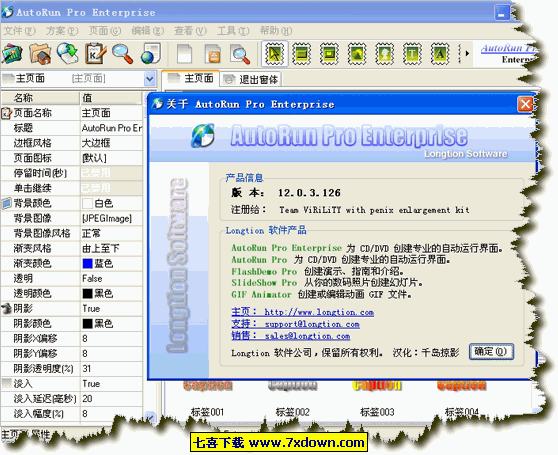Screen dimensions: 558x455
Task: Click the magnifying glass preview icon
Action: (x=123, y=54)
